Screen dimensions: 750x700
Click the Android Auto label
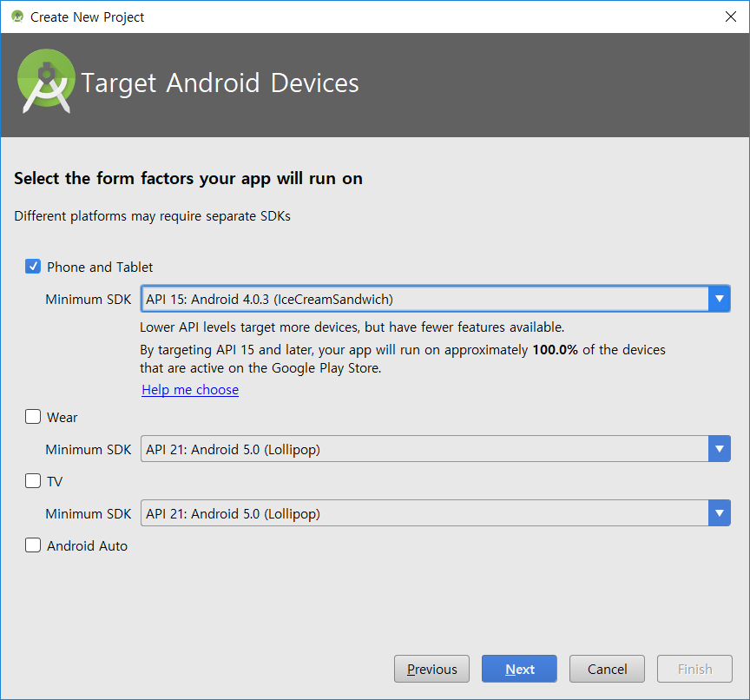[87, 546]
